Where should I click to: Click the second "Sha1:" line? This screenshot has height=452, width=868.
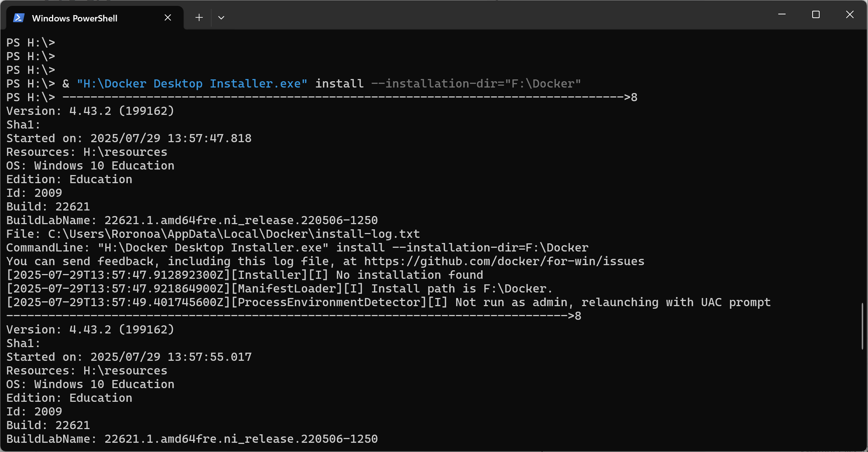(x=23, y=343)
